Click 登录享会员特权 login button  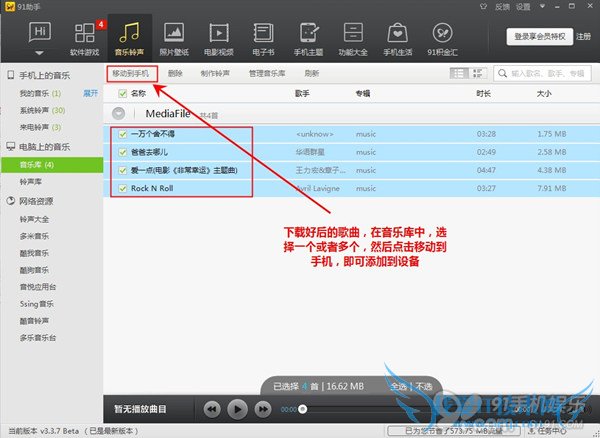540,37
